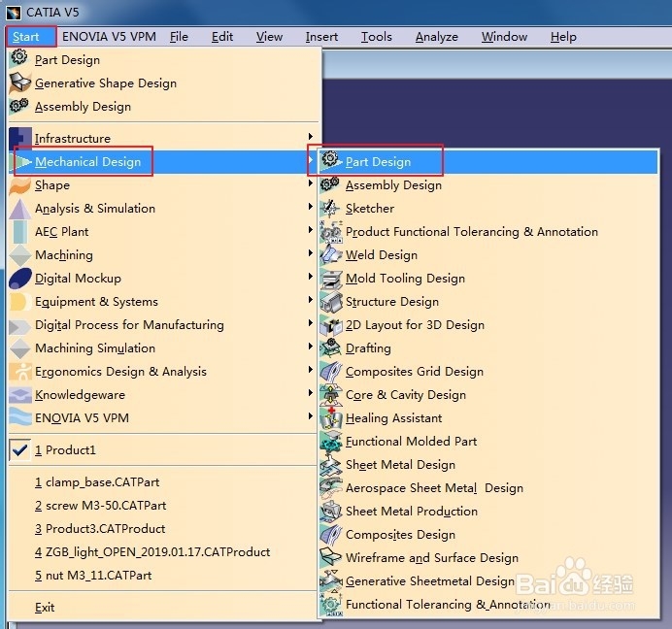Screen dimensions: 672x629
Task: Expand the Shape submenu arrow
Action: (311, 182)
